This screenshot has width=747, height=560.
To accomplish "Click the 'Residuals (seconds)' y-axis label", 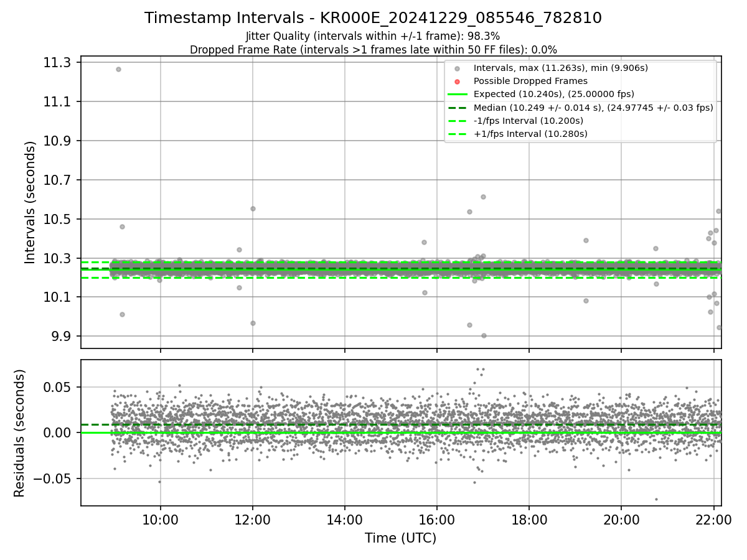I will click(20, 433).
